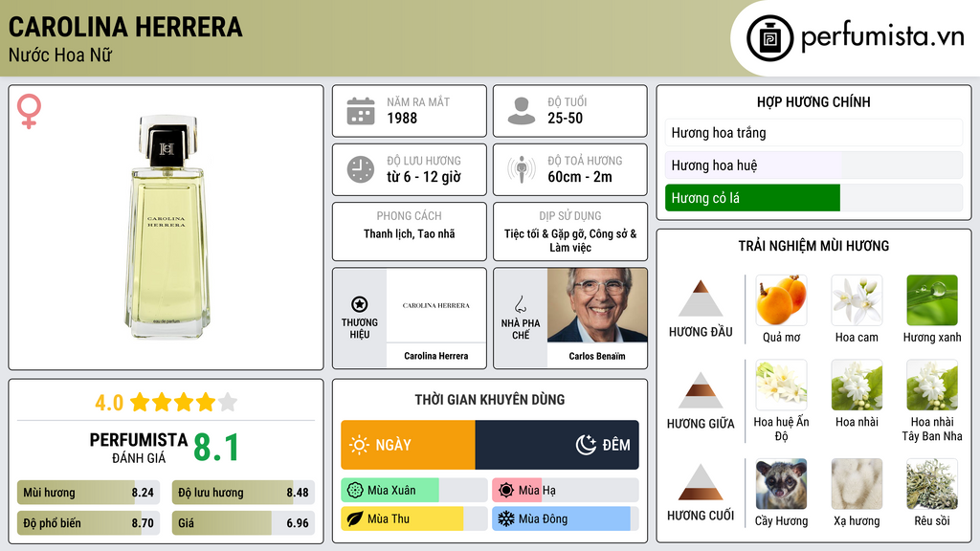Select the Quả mơ apricot note image
Screen dimensions: 980x551
click(x=781, y=300)
